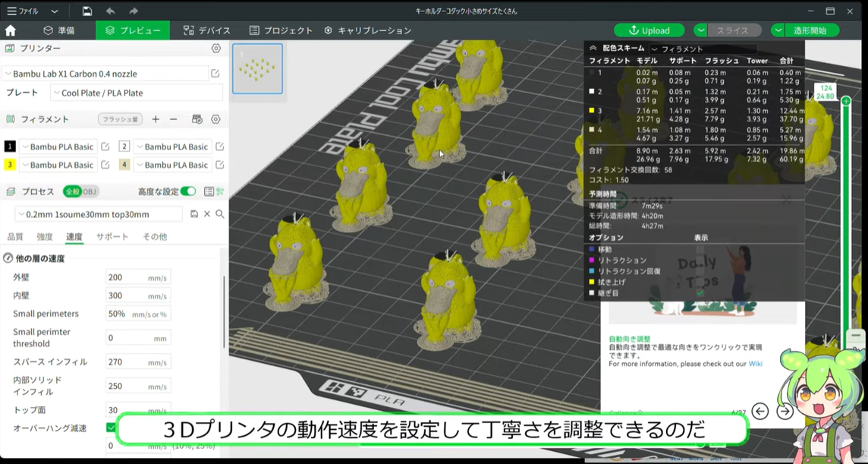868x464 pixels.
Task: Switch process scope to 全般
Action: 73,191
